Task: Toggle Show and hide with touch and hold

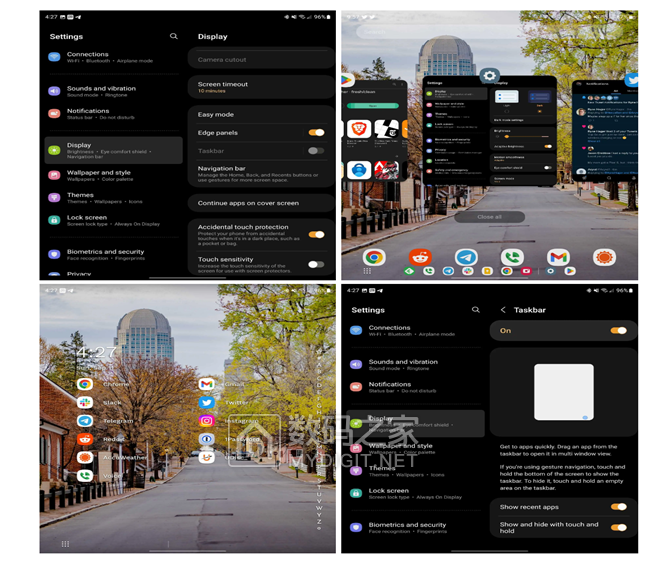Action: (x=619, y=527)
